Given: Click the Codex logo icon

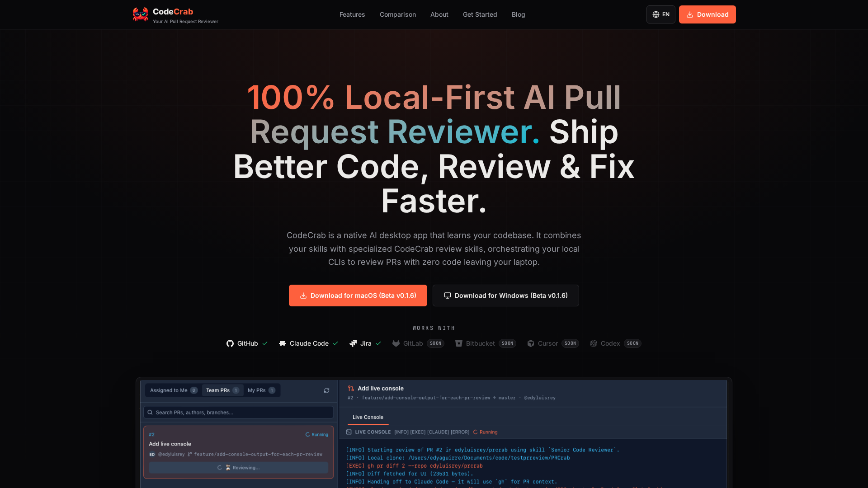Looking at the screenshot, I should coord(594,343).
